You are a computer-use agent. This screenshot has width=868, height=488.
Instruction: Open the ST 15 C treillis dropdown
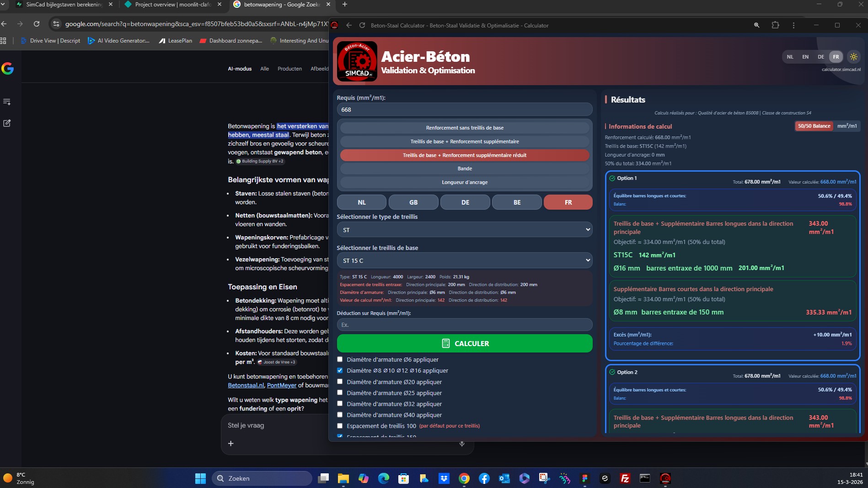click(x=464, y=260)
